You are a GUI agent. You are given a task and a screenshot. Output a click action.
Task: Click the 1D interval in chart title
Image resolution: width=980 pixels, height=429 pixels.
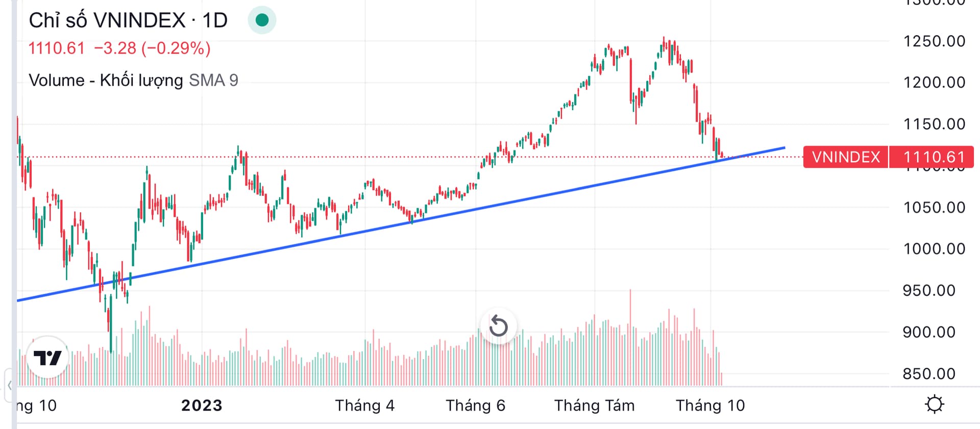(215, 20)
